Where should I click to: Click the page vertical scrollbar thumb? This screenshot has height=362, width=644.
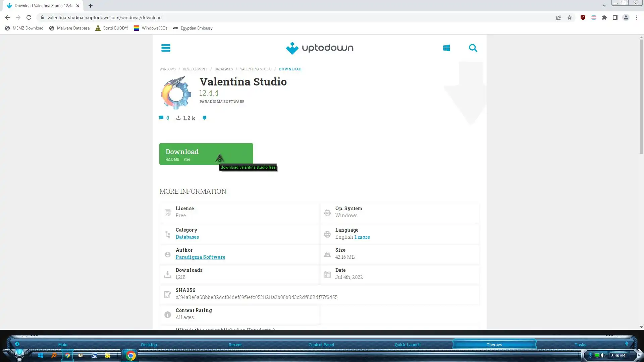(x=641, y=97)
